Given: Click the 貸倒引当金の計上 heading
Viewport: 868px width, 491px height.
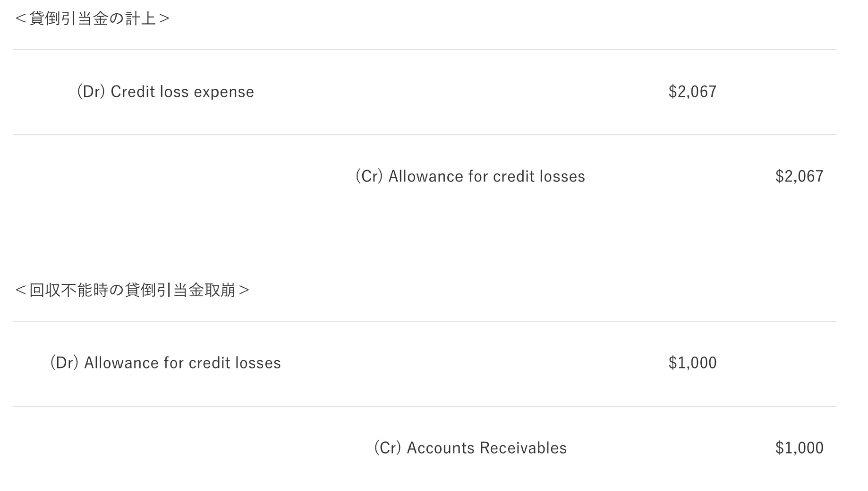Looking at the screenshot, I should (x=92, y=18).
